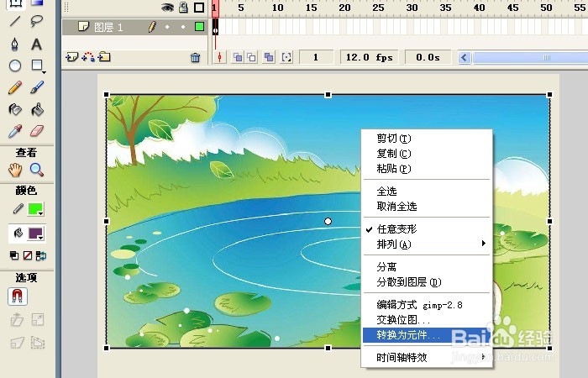Select the Line tool
The width and height of the screenshot is (588, 378).
pyautogui.click(x=15, y=21)
